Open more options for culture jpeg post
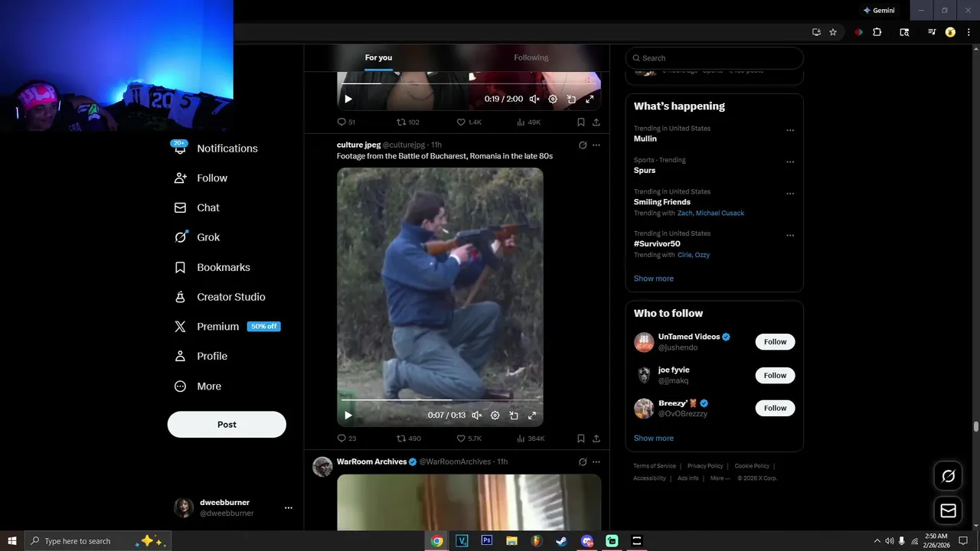Screen dimensions: 980x551 (596, 145)
